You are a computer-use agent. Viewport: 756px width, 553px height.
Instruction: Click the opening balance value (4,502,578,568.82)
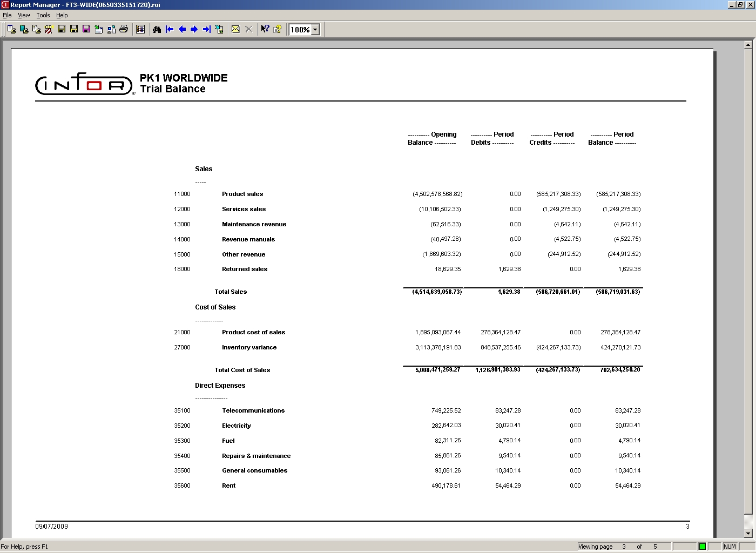[437, 194]
